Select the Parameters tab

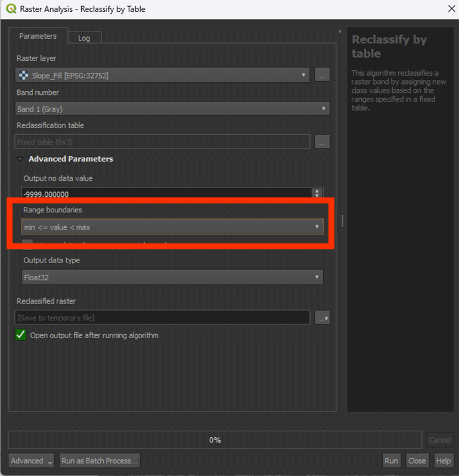pyautogui.click(x=38, y=36)
